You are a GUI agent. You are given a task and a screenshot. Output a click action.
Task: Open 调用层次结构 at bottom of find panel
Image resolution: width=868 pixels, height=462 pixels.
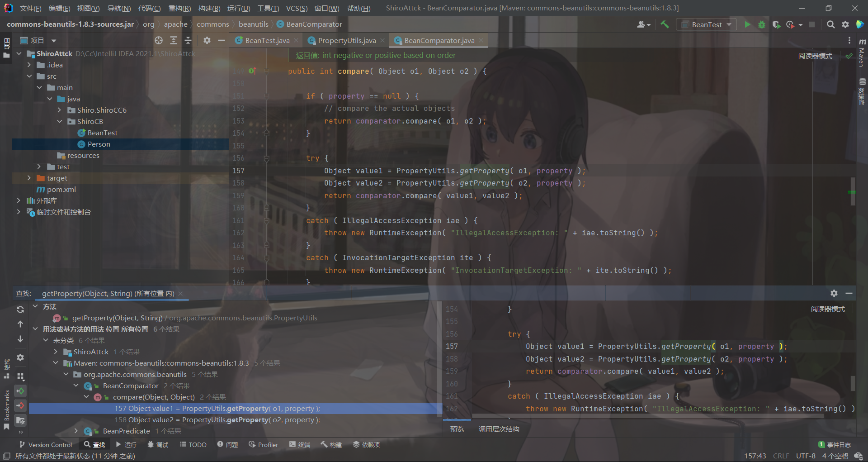click(499, 429)
